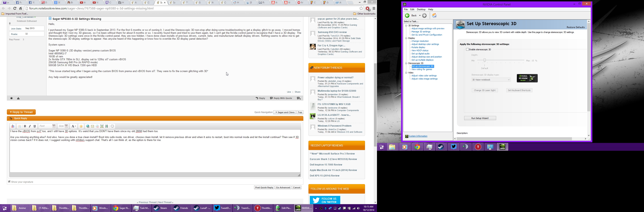
Task: Open Task Manager from the main taskbar
Action: point(142,208)
